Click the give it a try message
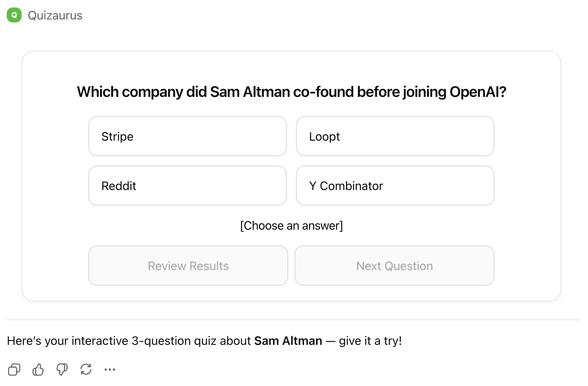The height and width of the screenshot is (386, 588). tap(370, 341)
